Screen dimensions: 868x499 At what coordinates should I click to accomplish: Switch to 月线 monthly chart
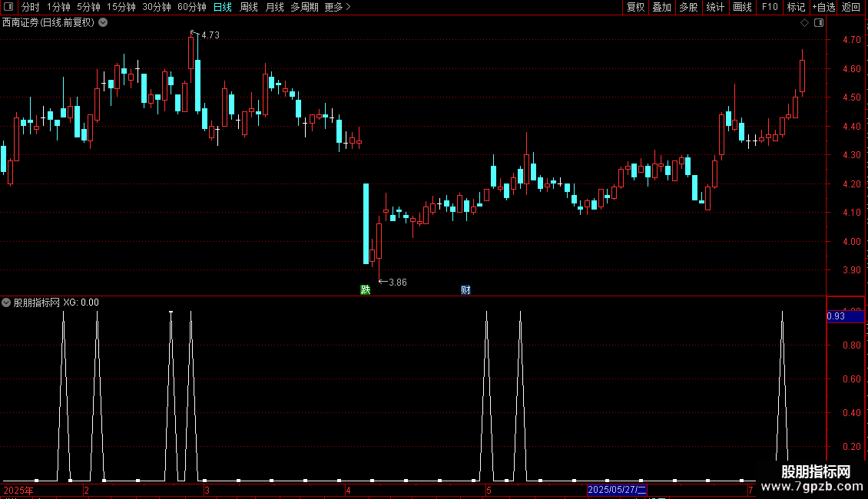274,7
